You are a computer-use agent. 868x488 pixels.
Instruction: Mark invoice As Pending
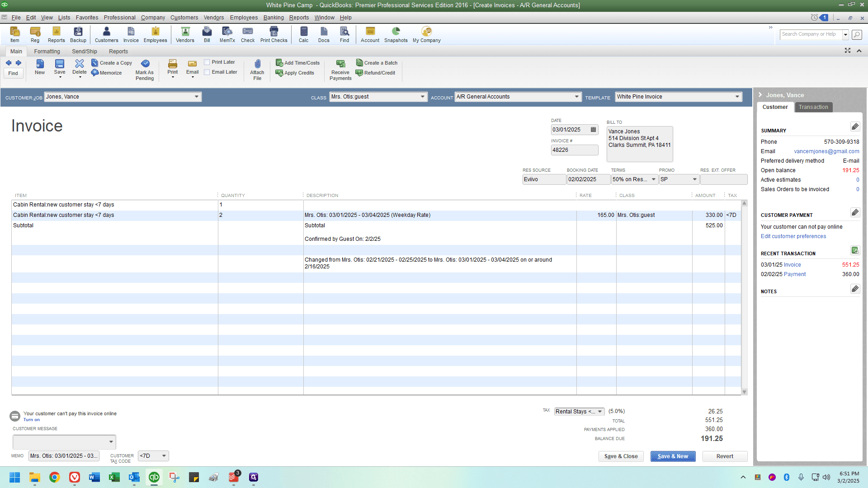(145, 70)
